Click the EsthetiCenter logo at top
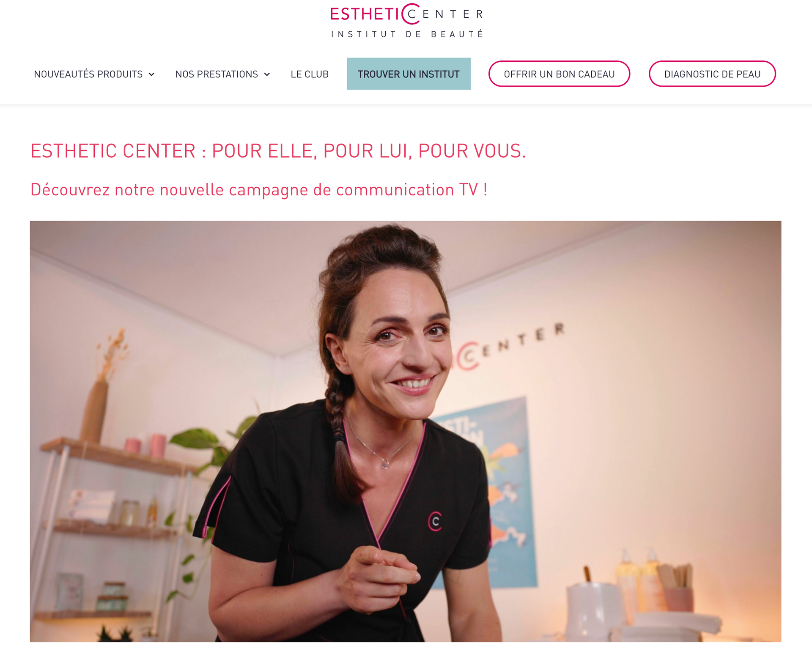The height and width of the screenshot is (662, 812). (407, 21)
